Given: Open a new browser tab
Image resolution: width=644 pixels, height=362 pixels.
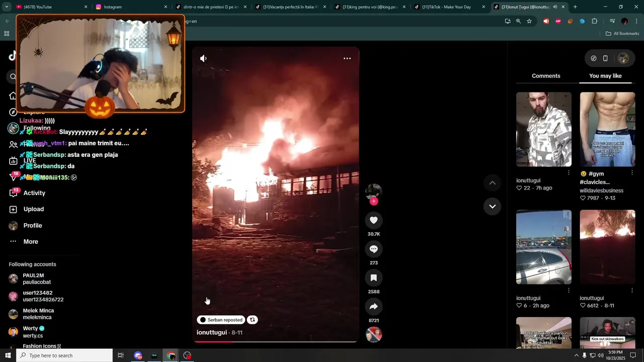Looking at the screenshot, I should (575, 7).
